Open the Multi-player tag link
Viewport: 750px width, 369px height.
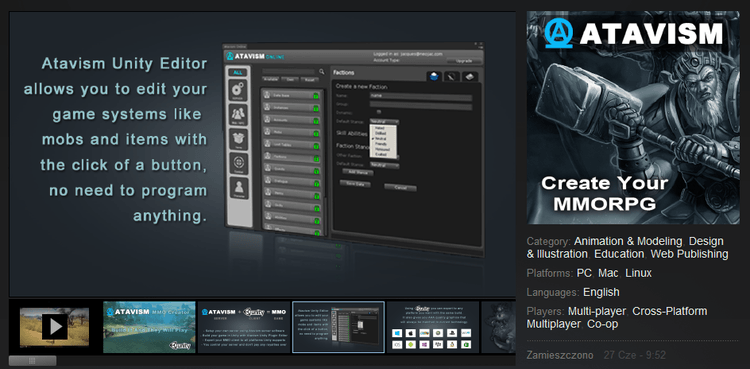[596, 311]
